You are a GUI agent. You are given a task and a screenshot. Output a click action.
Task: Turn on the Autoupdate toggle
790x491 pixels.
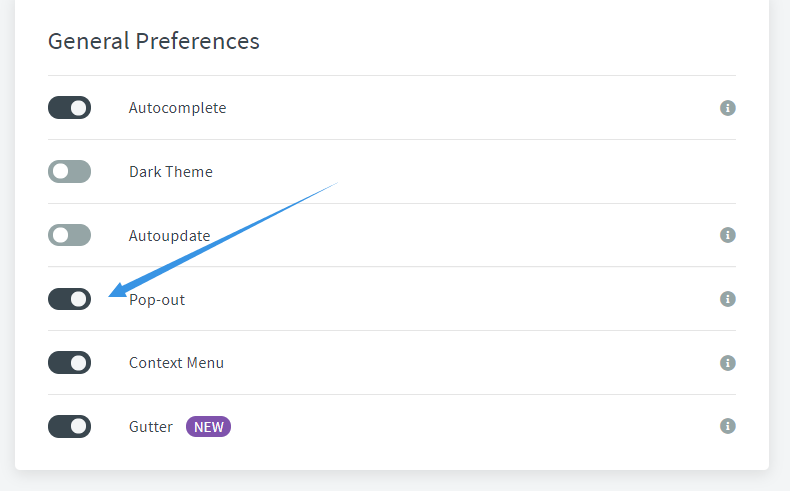70,235
